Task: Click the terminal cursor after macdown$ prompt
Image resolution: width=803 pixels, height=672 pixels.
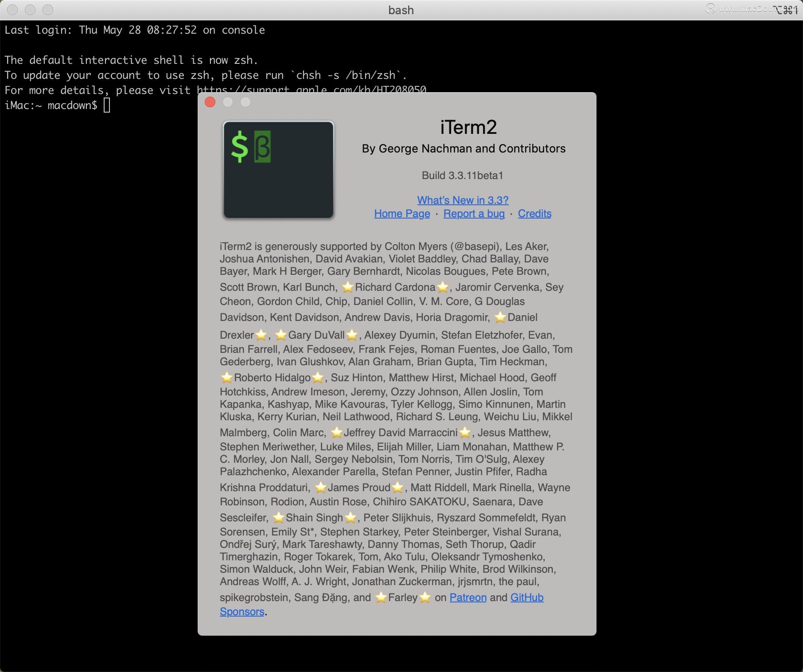Action: click(107, 105)
